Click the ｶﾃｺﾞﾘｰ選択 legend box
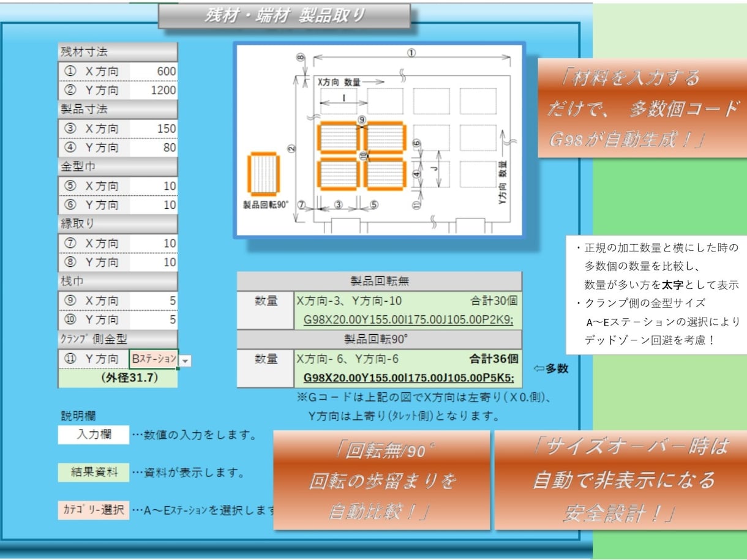The width and height of the screenshot is (747, 560). (x=94, y=510)
